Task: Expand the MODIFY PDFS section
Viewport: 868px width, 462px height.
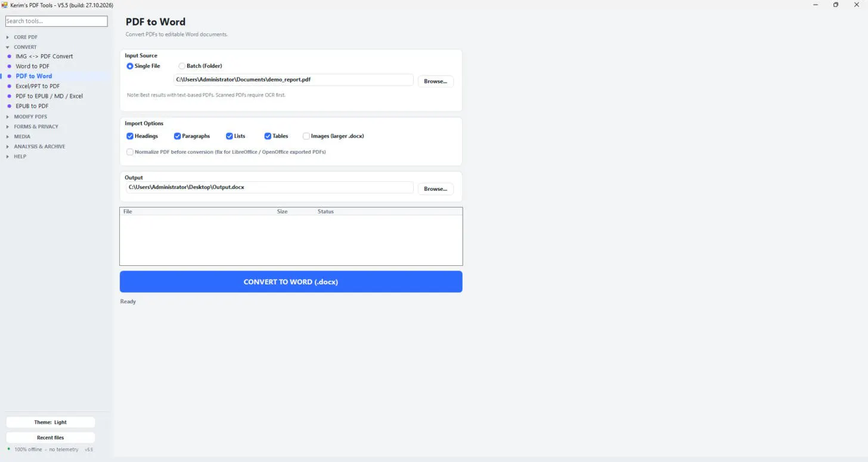Action: 30,117
